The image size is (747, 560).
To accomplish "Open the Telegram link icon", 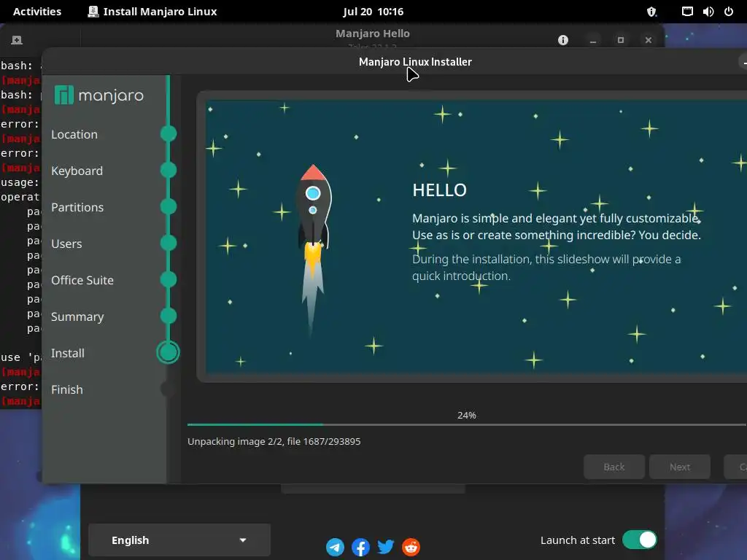I will coord(335,547).
